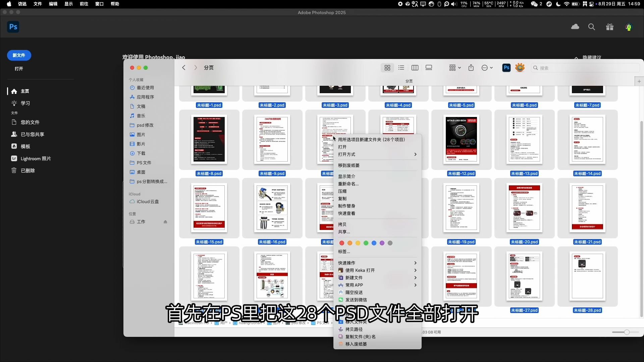Open 下载 folder in Finder sidebar
This screenshot has height=362, width=644.
pos(141,153)
